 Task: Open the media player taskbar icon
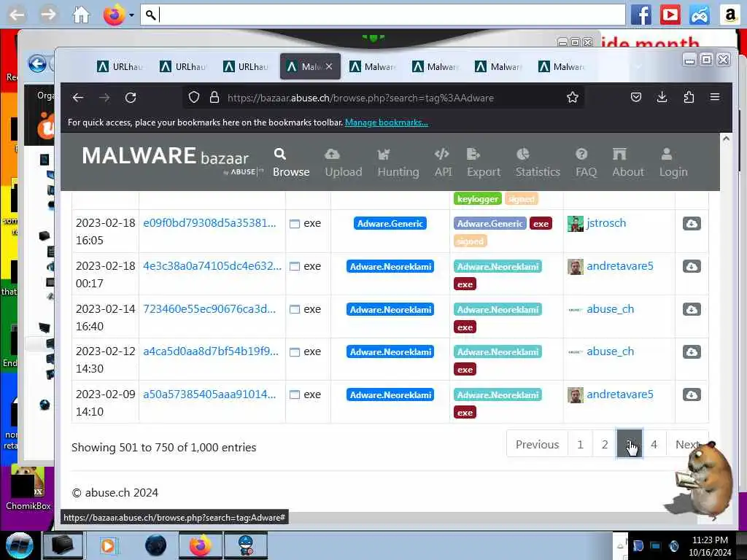[108, 545]
